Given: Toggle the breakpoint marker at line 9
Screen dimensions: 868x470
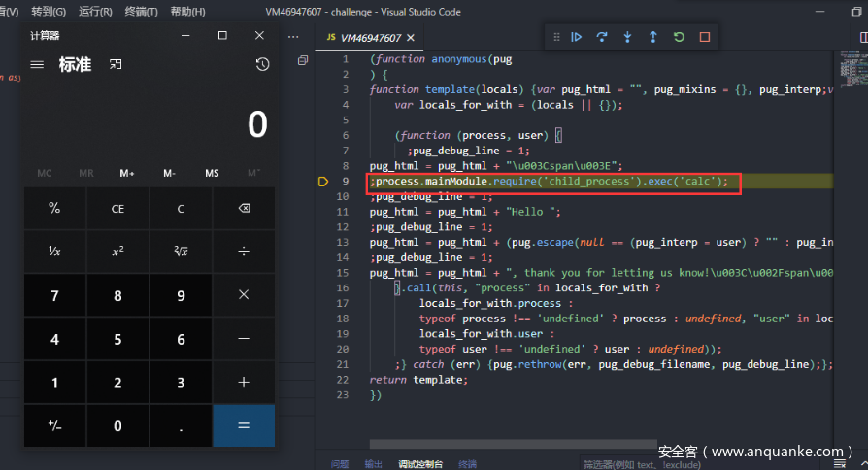Looking at the screenshot, I should (323, 182).
